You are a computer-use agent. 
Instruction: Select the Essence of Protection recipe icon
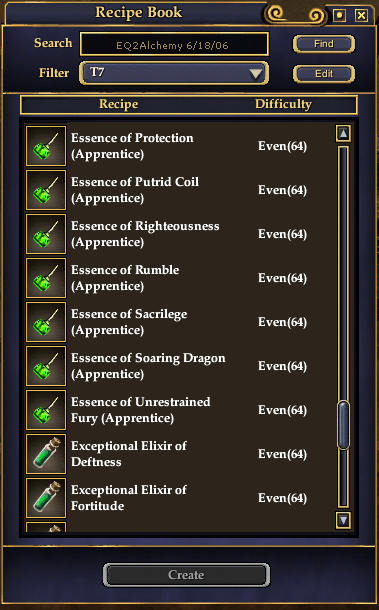click(x=46, y=146)
